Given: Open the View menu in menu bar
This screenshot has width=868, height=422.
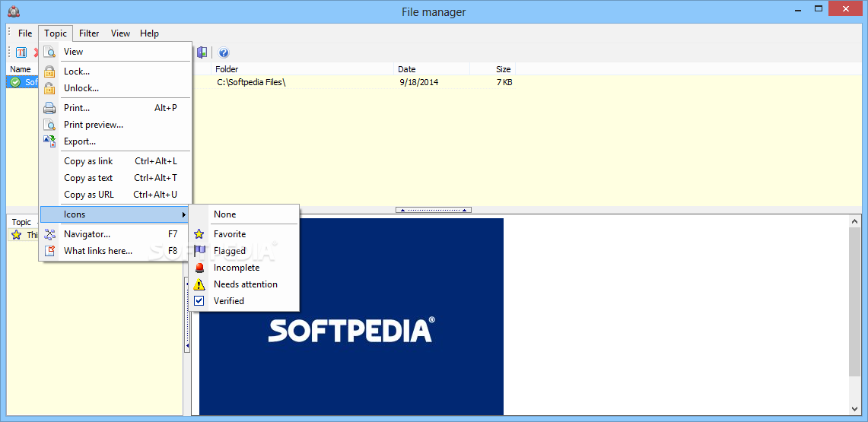Looking at the screenshot, I should point(120,33).
